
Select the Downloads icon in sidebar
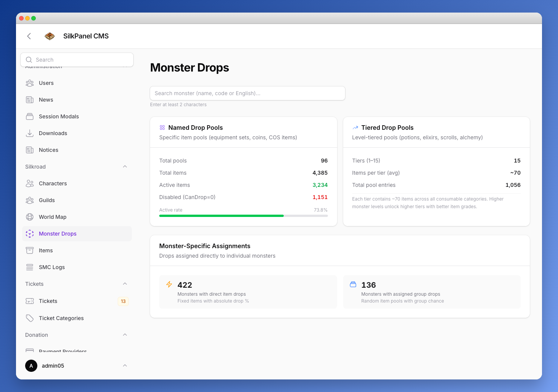click(30, 133)
